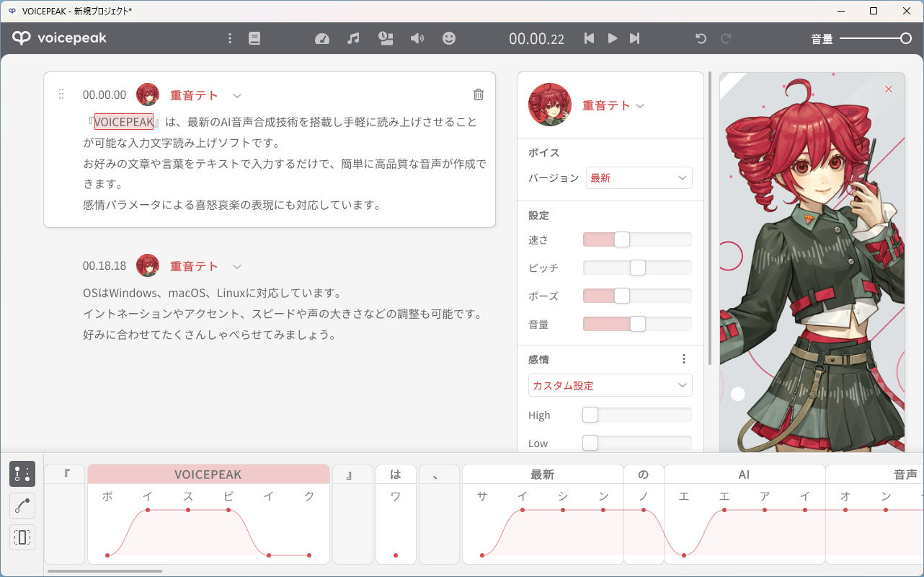The height and width of the screenshot is (577, 924).
Task: Click the 重音テト avatar in the second block
Action: tap(148, 265)
